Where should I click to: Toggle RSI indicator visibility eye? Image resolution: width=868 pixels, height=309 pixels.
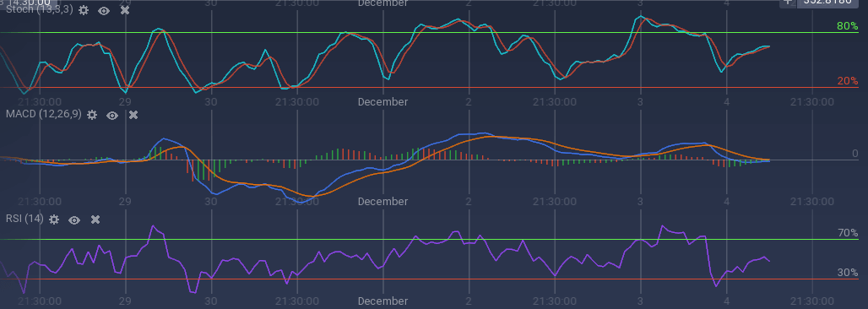pos(74,220)
